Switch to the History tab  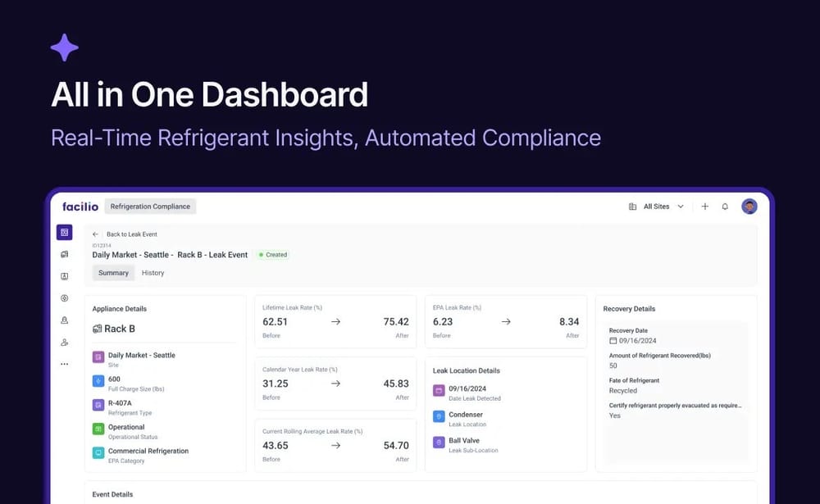coord(153,273)
